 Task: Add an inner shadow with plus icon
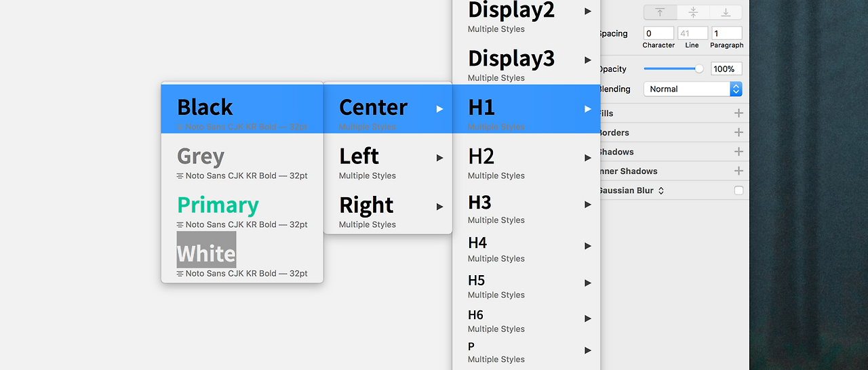[738, 171]
